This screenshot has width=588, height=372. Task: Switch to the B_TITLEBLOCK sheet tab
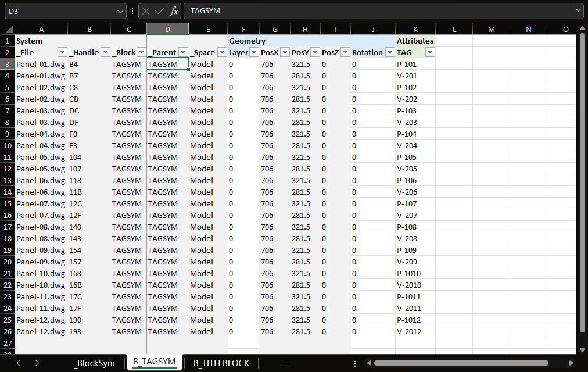click(x=221, y=363)
